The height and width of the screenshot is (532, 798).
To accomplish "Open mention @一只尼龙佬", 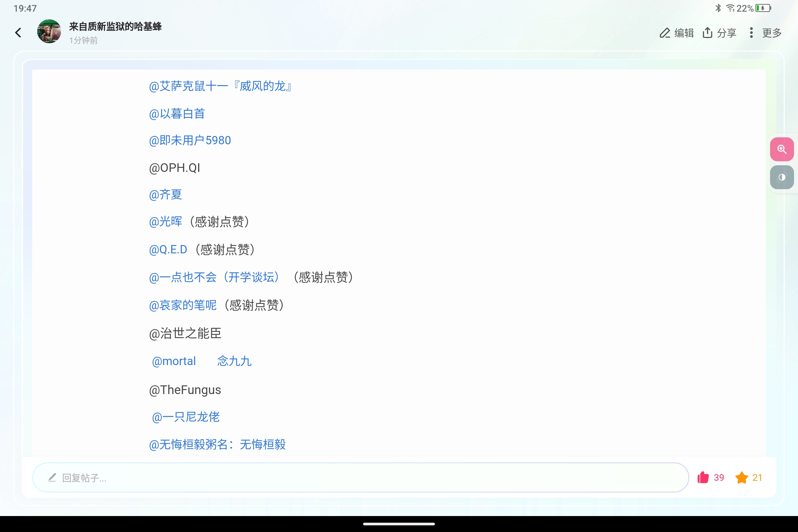I will coord(186,417).
